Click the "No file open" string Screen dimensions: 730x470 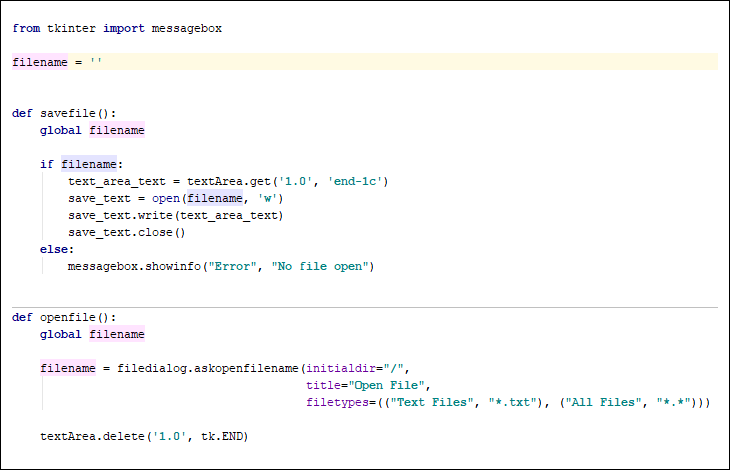pyautogui.click(x=319, y=266)
